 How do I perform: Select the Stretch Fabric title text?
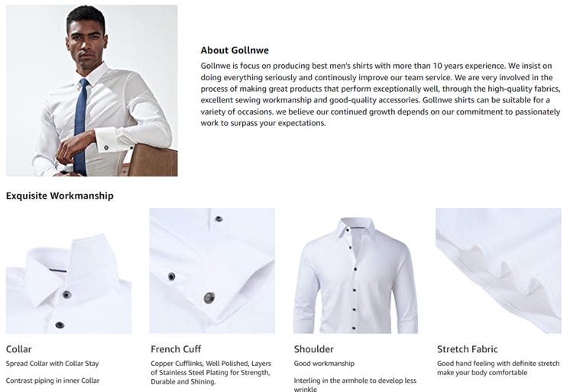(467, 349)
